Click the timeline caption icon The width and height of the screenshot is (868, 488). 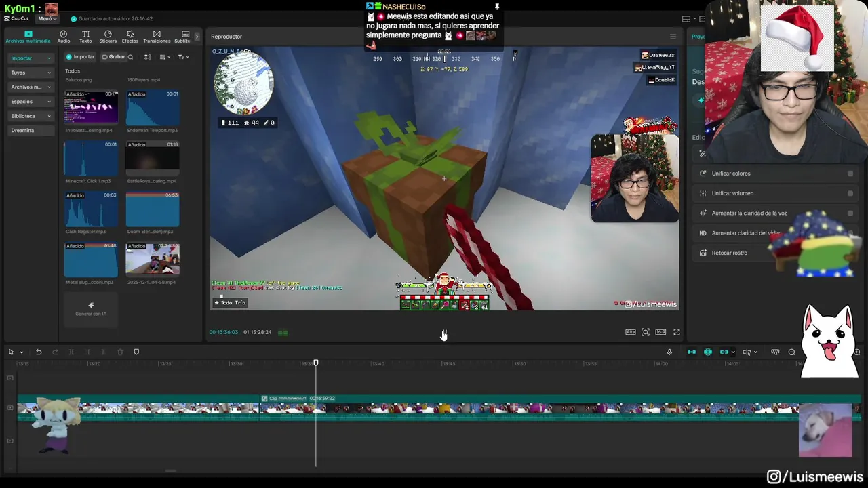tap(775, 352)
